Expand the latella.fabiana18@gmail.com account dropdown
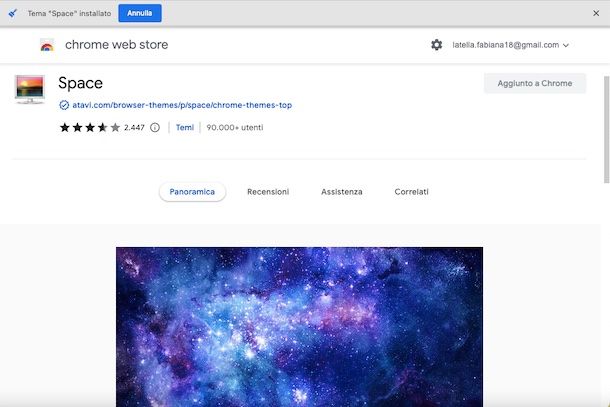The height and width of the screenshot is (407, 610). pos(510,45)
